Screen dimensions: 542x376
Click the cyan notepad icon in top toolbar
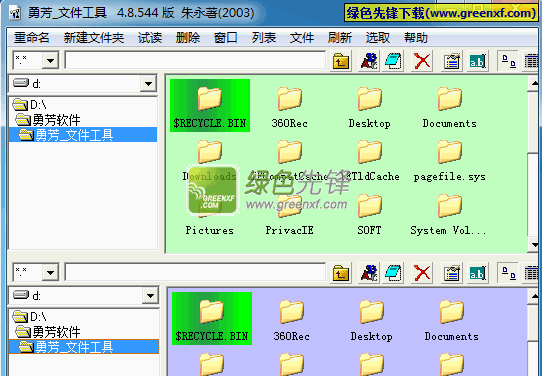[393, 61]
